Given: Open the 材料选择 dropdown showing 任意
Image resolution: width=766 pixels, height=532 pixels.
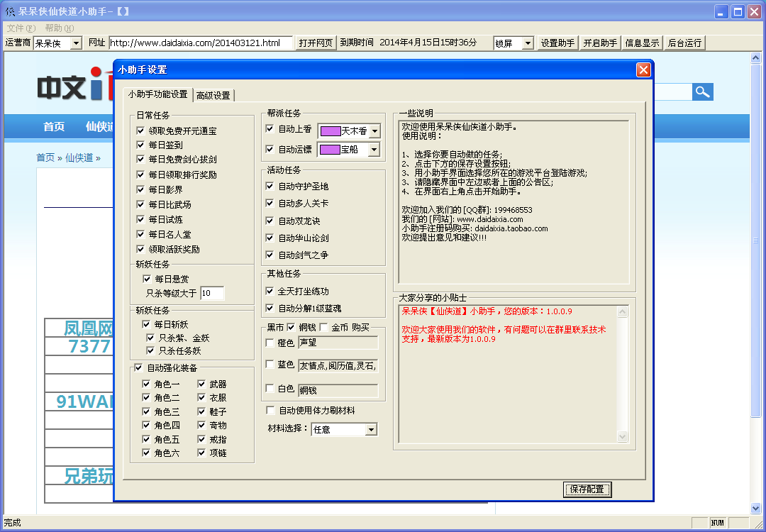Looking at the screenshot, I should click(x=372, y=429).
